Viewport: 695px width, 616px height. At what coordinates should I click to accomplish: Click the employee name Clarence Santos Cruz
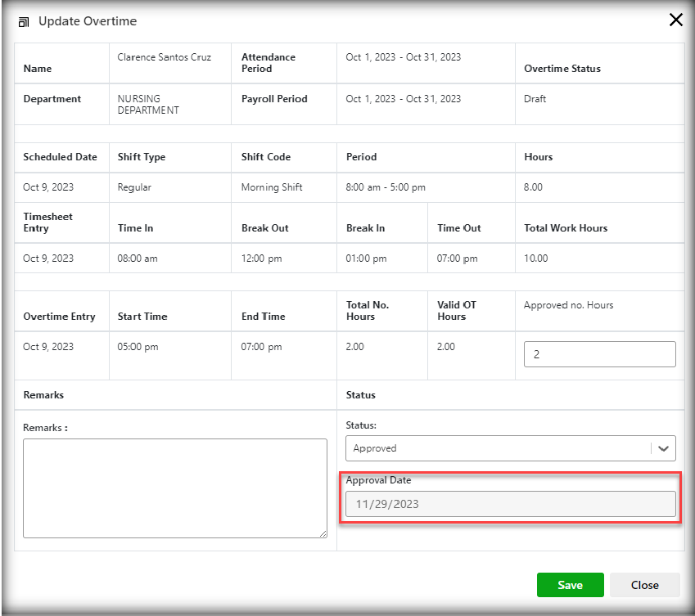click(x=164, y=57)
